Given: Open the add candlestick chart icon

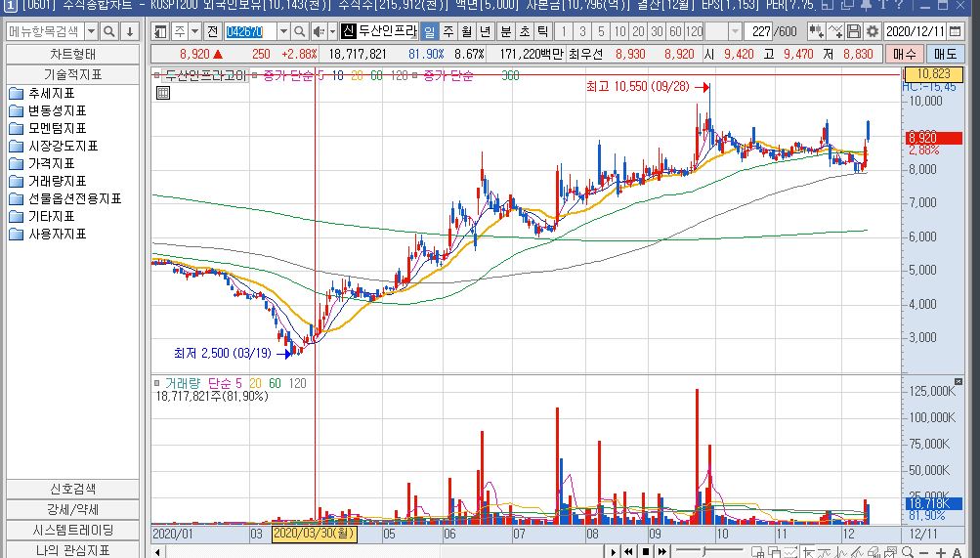Looking at the screenshot, I should pyautogui.click(x=816, y=31).
